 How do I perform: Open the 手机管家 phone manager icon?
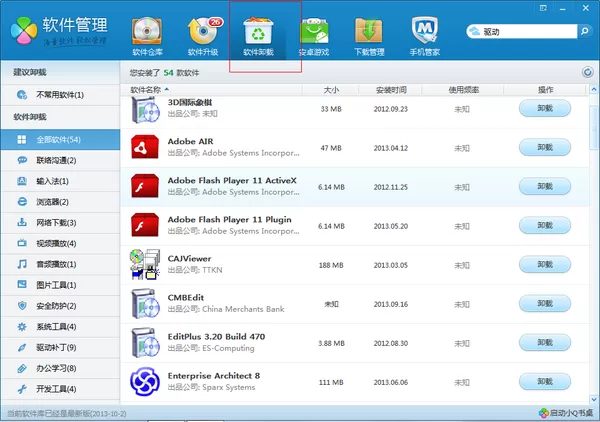point(424,31)
